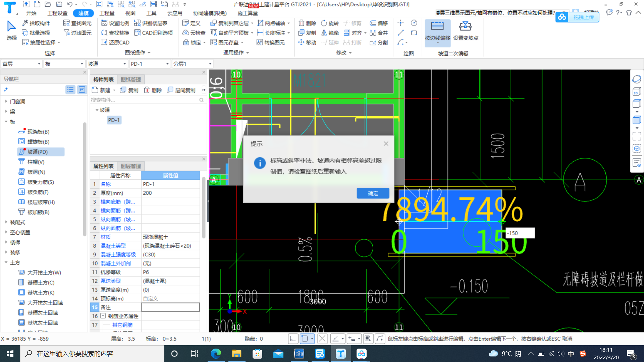Click 过滤图元 filter tool
The width and height of the screenshot is (644, 362).
77,33
